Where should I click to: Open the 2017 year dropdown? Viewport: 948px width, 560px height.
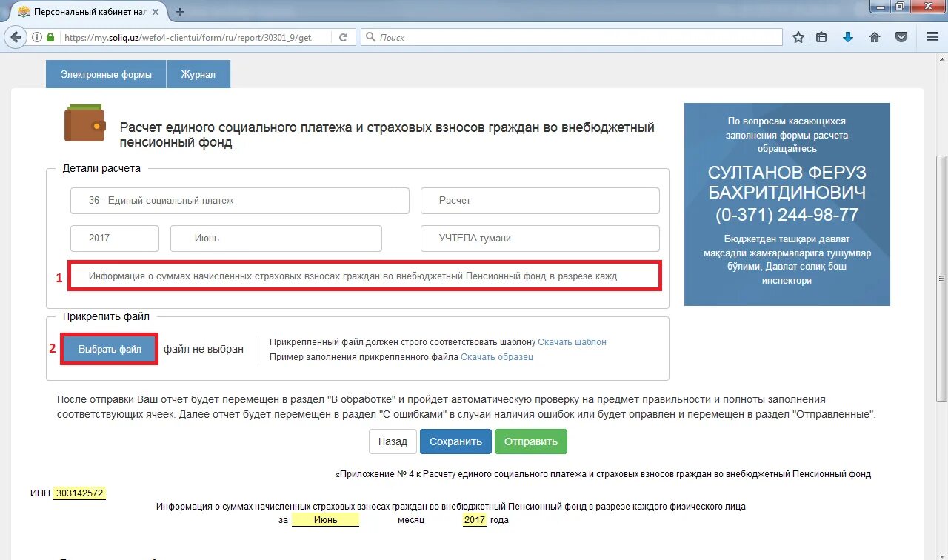[x=114, y=238]
